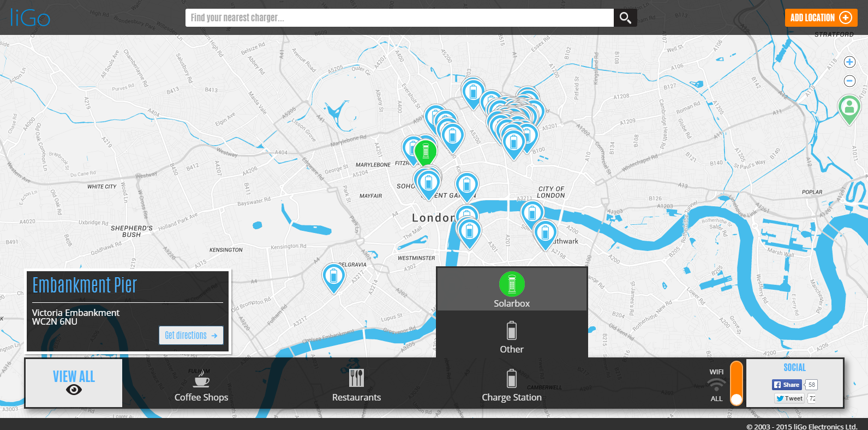Select the green person location pin
This screenshot has width=868, height=430.
[849, 109]
